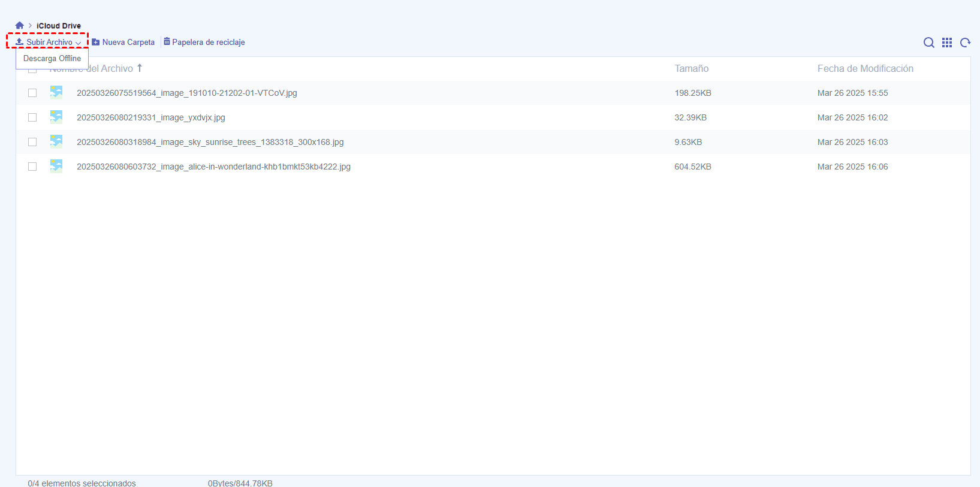Viewport: 980px width, 487px height.
Task: Open file 20250326080603732_image_alice-in-wonderland-khb1bmkt53kb4222.jpg
Action: tap(213, 167)
